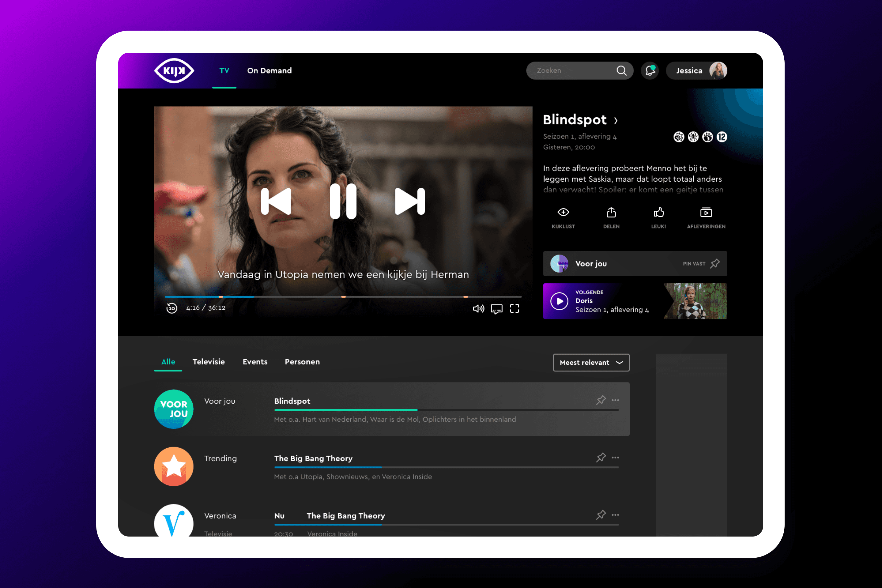Click the search magnifier icon
The width and height of the screenshot is (882, 588).
click(621, 70)
